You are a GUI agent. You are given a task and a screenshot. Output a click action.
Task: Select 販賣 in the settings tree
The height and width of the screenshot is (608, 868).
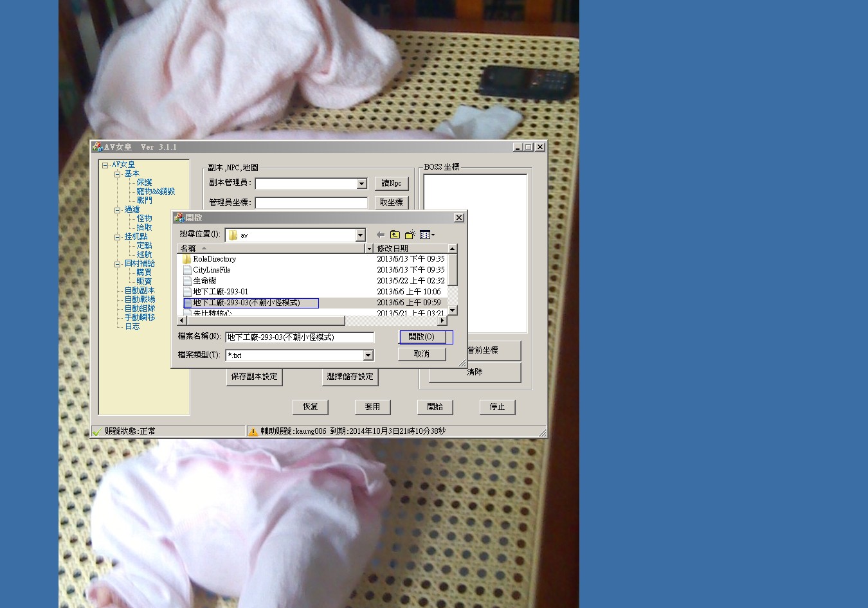coord(144,282)
